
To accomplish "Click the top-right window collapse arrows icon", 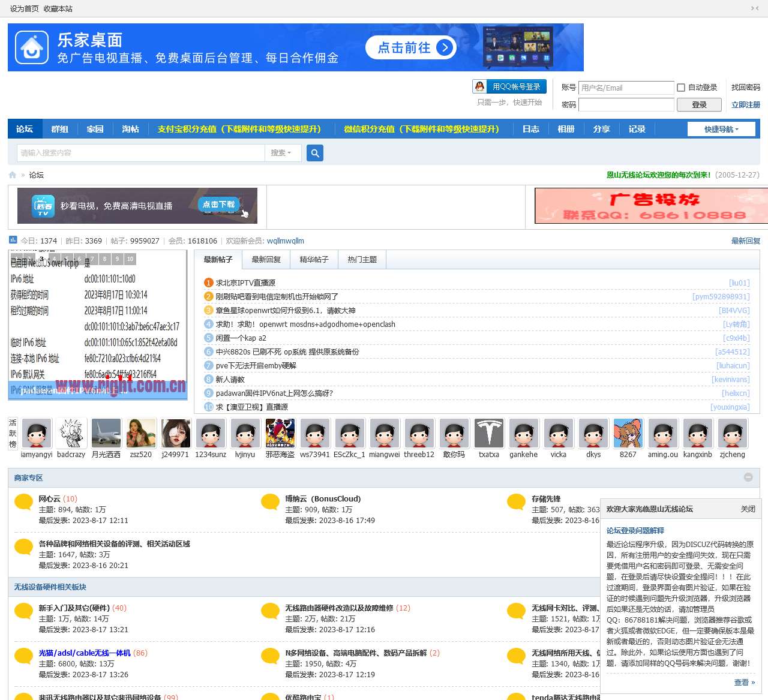I will tap(755, 8).
